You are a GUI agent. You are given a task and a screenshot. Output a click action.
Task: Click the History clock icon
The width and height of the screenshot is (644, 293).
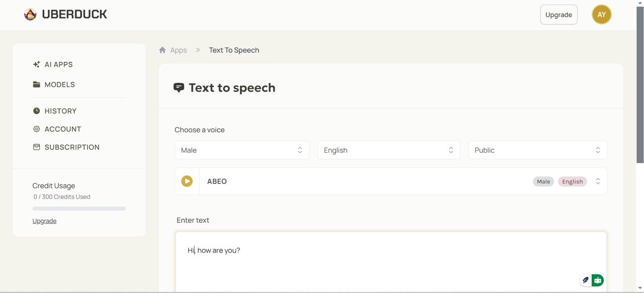click(36, 111)
